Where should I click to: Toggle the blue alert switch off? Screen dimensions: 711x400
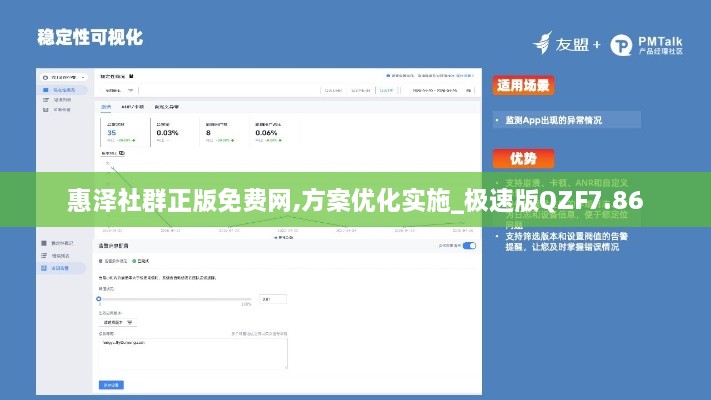click(469, 246)
